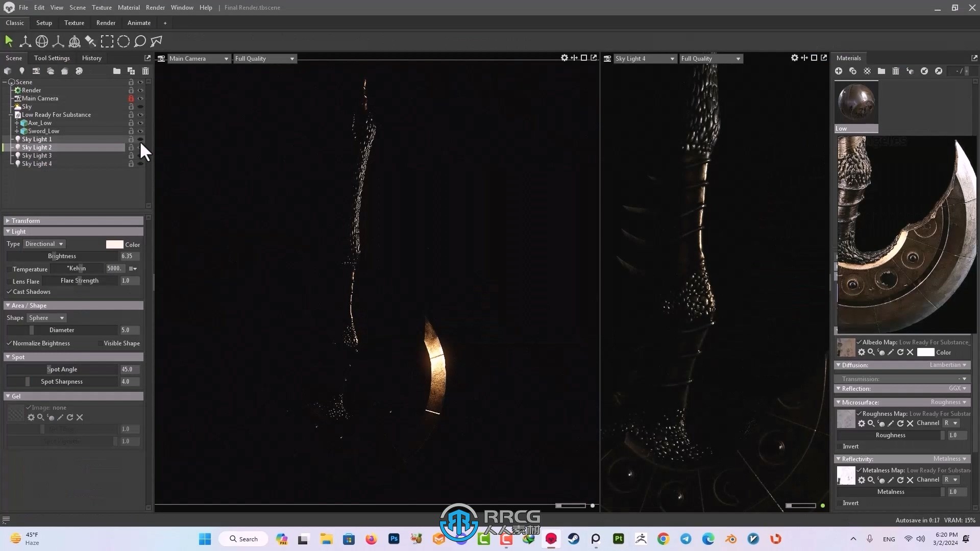Choose the rectangular marquee selection tool
Image resolution: width=980 pixels, height=551 pixels.
coord(107,41)
